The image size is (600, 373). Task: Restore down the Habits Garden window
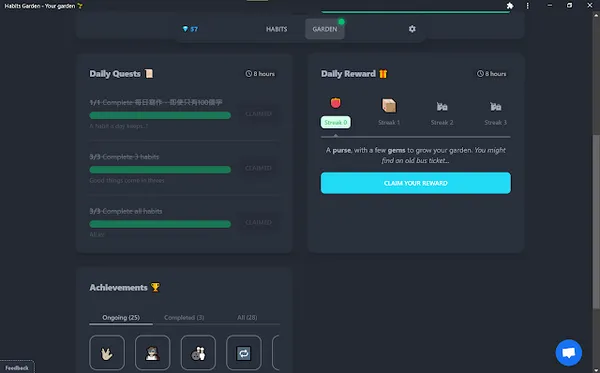pyautogui.click(x=569, y=6)
